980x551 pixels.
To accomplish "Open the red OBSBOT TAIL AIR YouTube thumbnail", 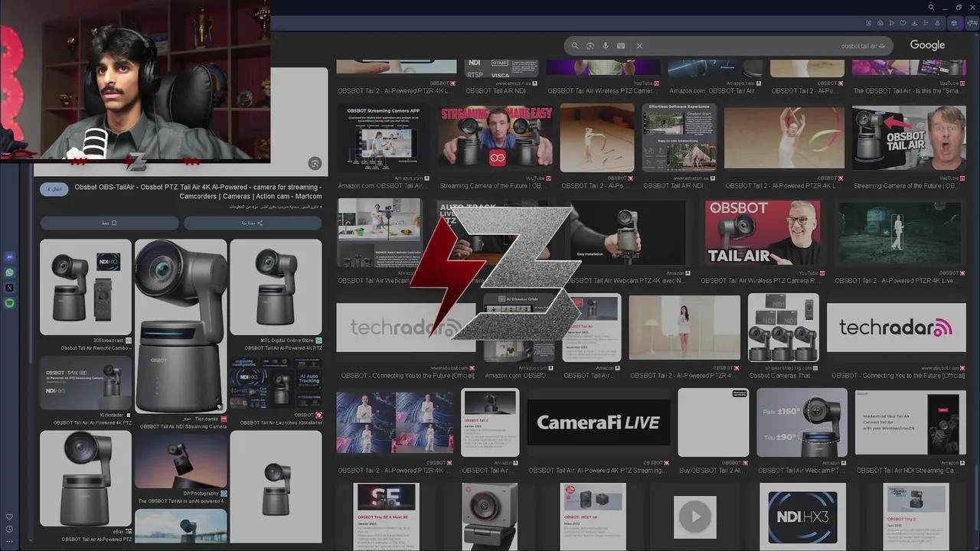I will 762,233.
